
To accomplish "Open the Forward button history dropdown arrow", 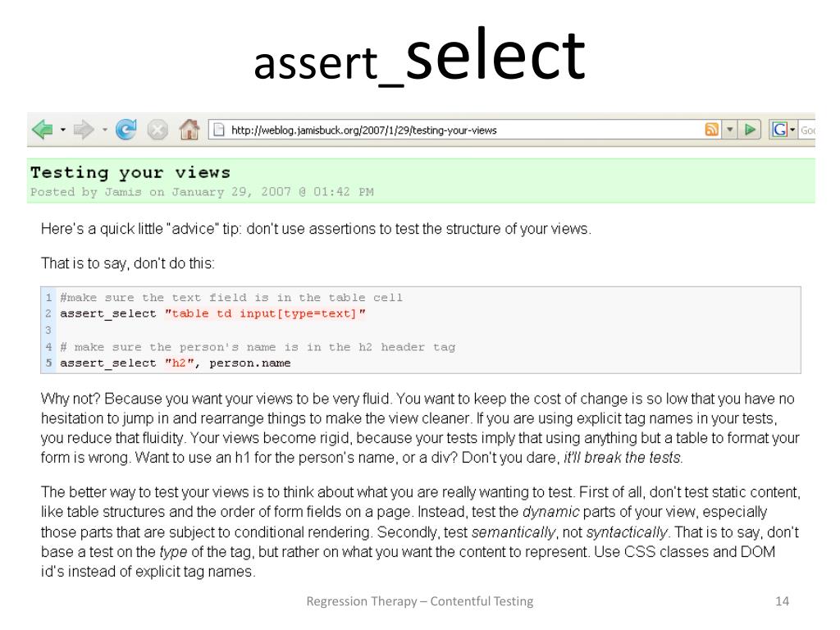I will [x=104, y=130].
